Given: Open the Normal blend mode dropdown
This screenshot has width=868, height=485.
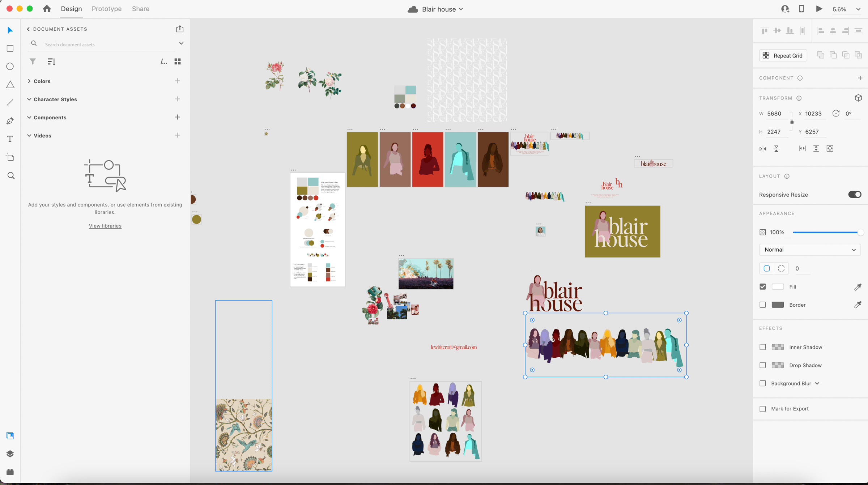Looking at the screenshot, I should 809,250.
